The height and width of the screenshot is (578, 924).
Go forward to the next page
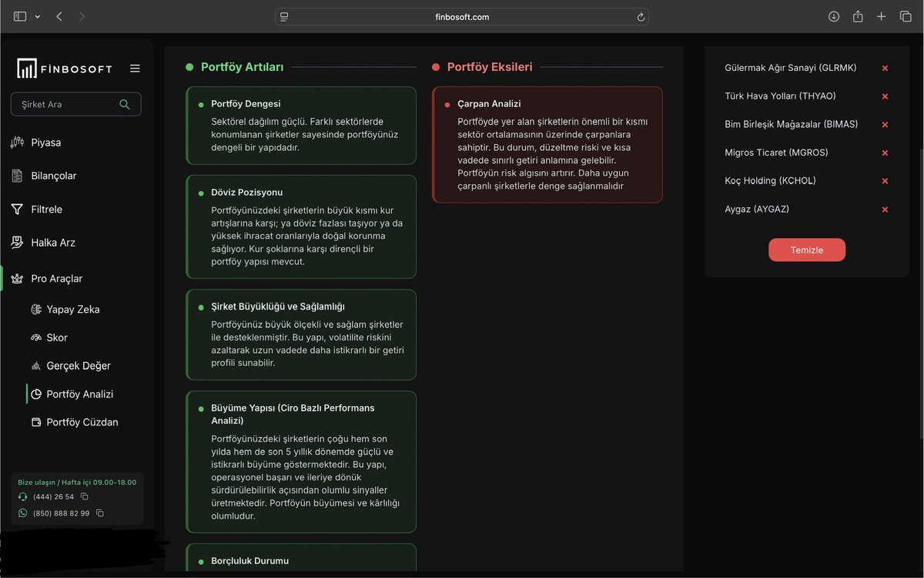(82, 16)
